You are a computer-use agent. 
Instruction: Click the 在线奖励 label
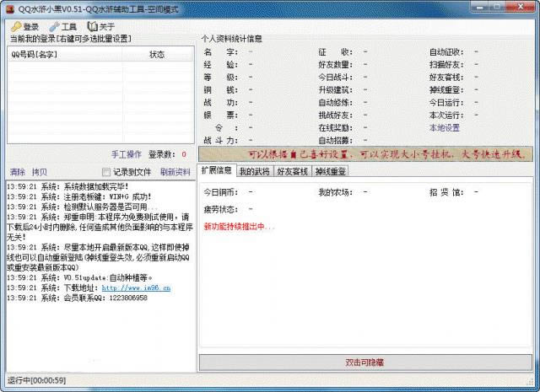[336, 127]
